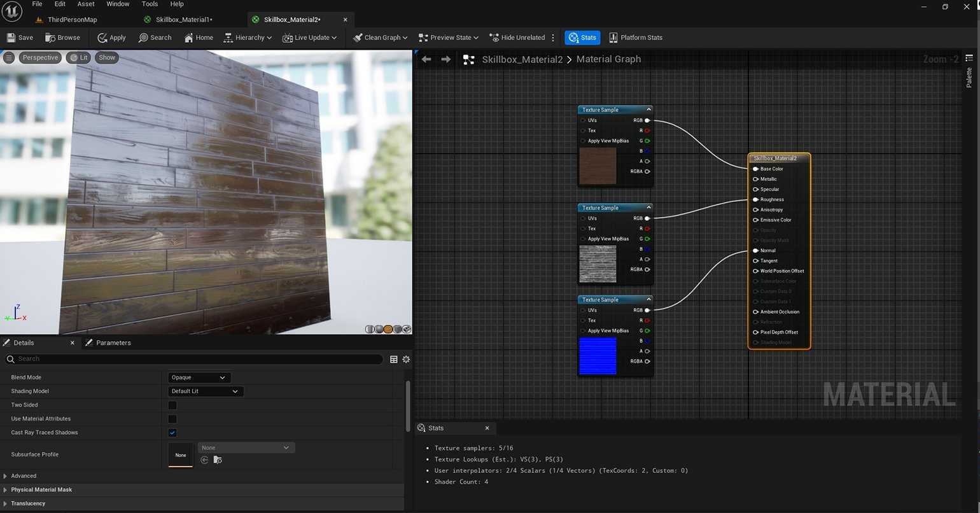Check Use Material Attributes box
This screenshot has height=513, width=980.
pos(172,419)
